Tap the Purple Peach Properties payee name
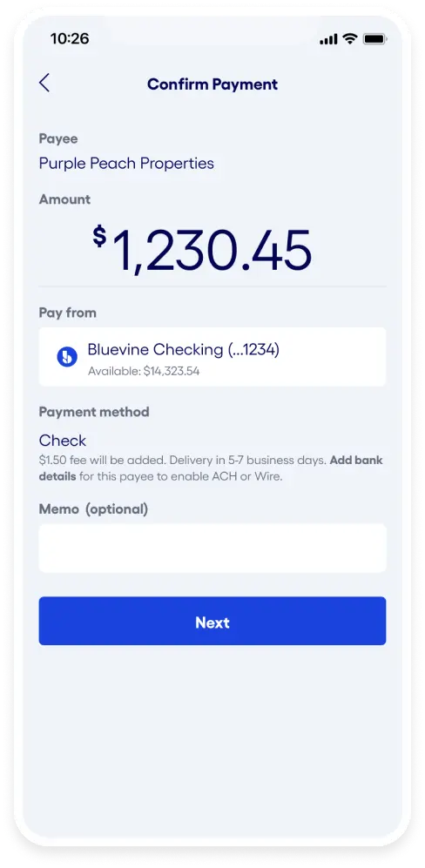The image size is (425, 868). pos(126,164)
